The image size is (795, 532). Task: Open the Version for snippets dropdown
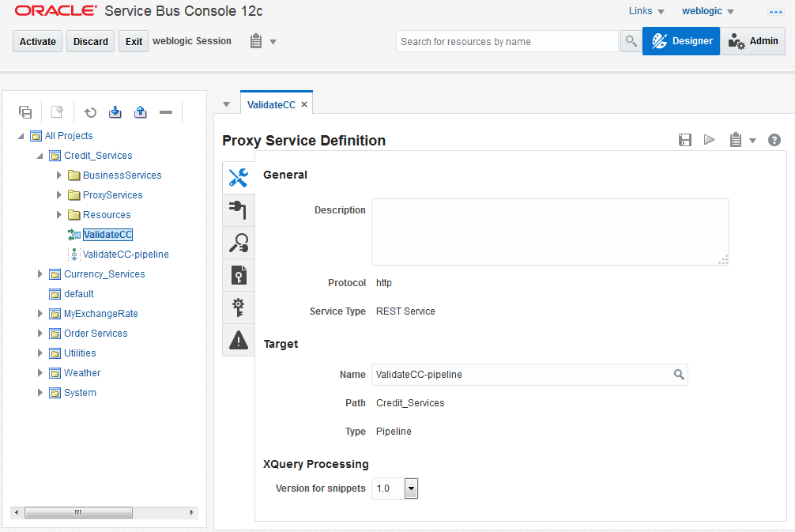(411, 489)
